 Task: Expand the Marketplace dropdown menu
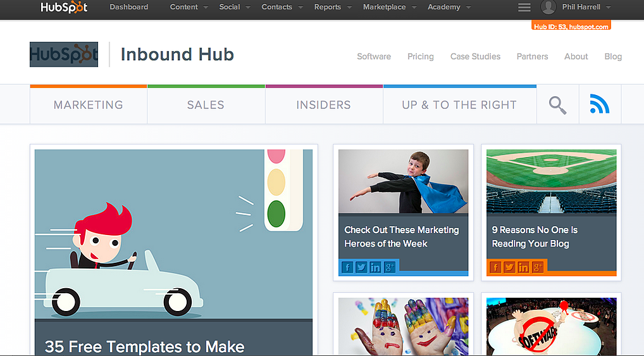click(x=390, y=7)
